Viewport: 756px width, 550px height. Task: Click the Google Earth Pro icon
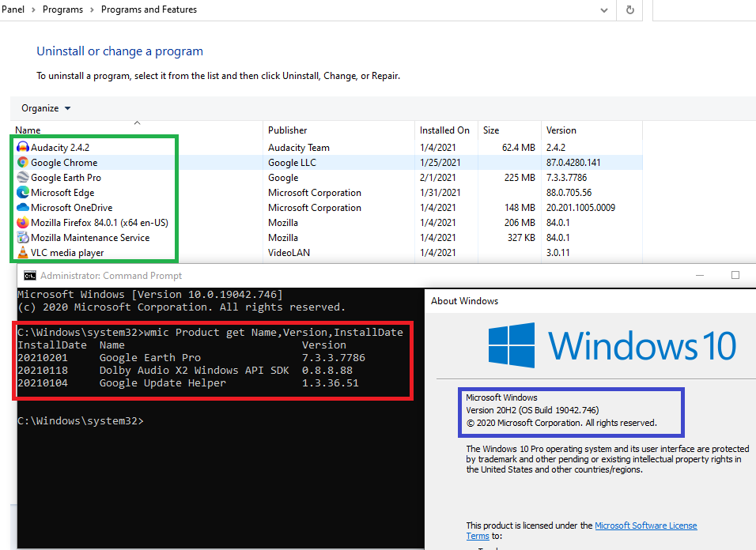[x=23, y=177]
